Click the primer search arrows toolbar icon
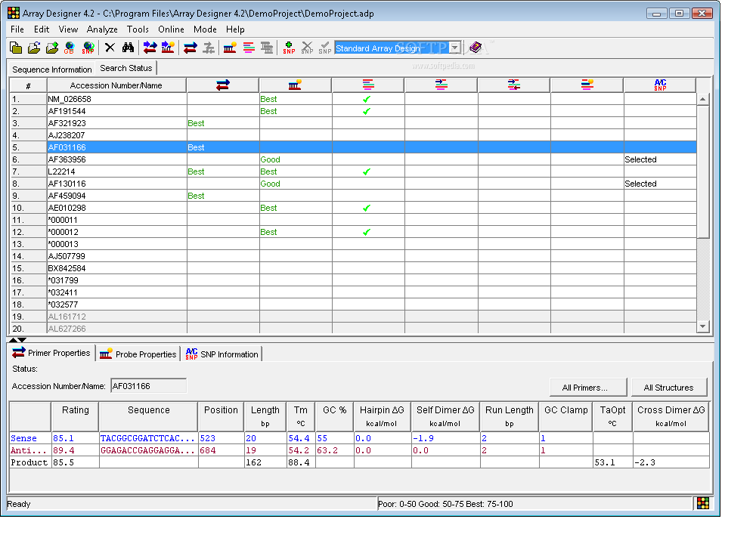 click(x=150, y=48)
